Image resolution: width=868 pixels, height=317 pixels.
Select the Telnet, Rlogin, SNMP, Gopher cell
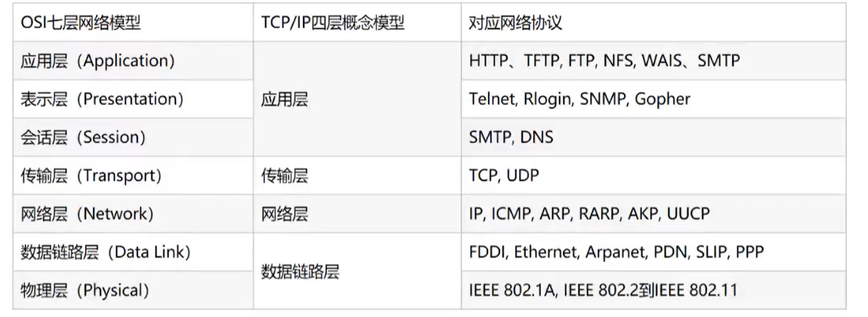653,98
